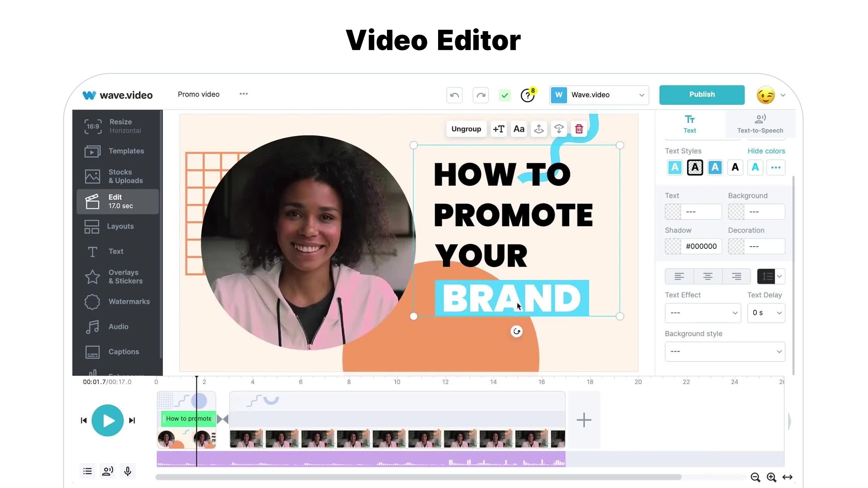Click the redo arrow button
The height and width of the screenshot is (488, 868).
[x=481, y=95]
